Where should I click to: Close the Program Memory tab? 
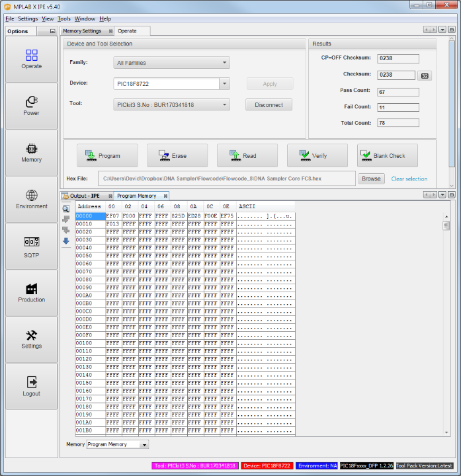tap(165, 196)
